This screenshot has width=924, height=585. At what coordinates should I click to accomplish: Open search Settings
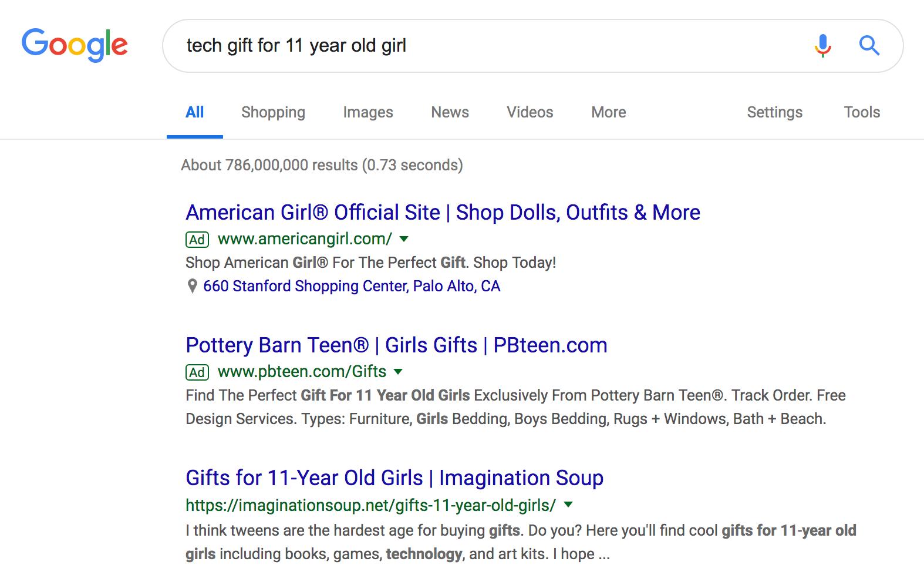[x=774, y=112]
